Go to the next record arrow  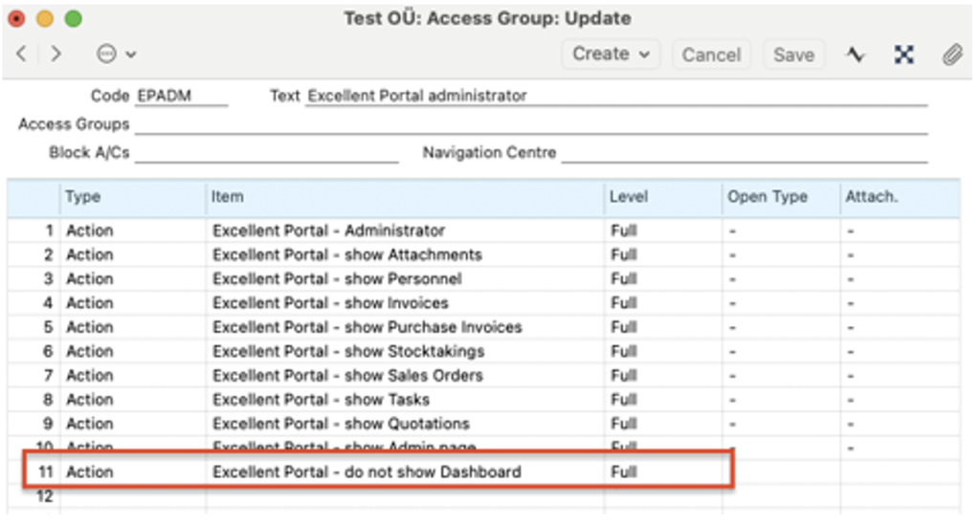(x=56, y=55)
